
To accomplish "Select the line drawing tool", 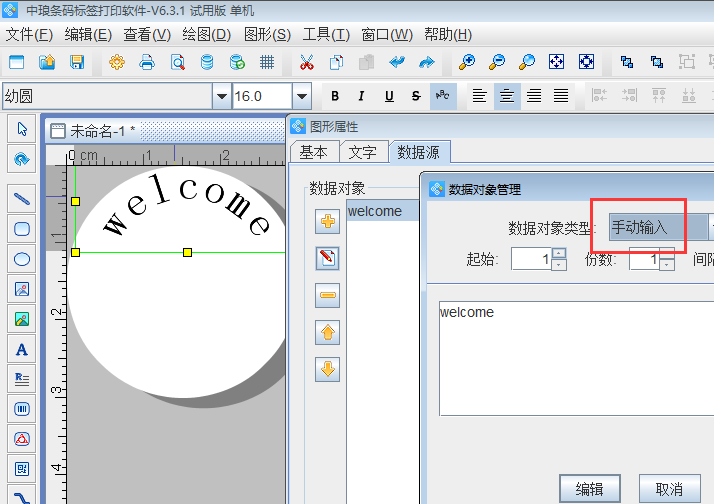I will point(21,198).
